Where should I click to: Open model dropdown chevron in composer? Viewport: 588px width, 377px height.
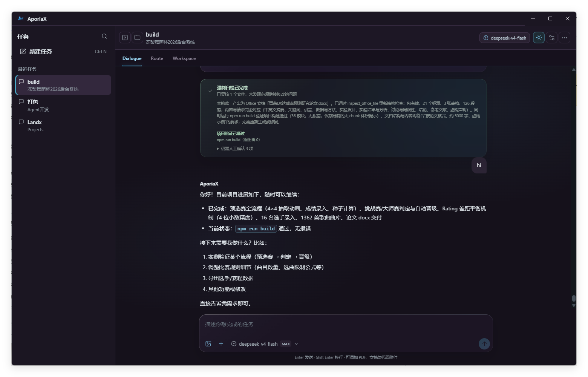pos(296,344)
